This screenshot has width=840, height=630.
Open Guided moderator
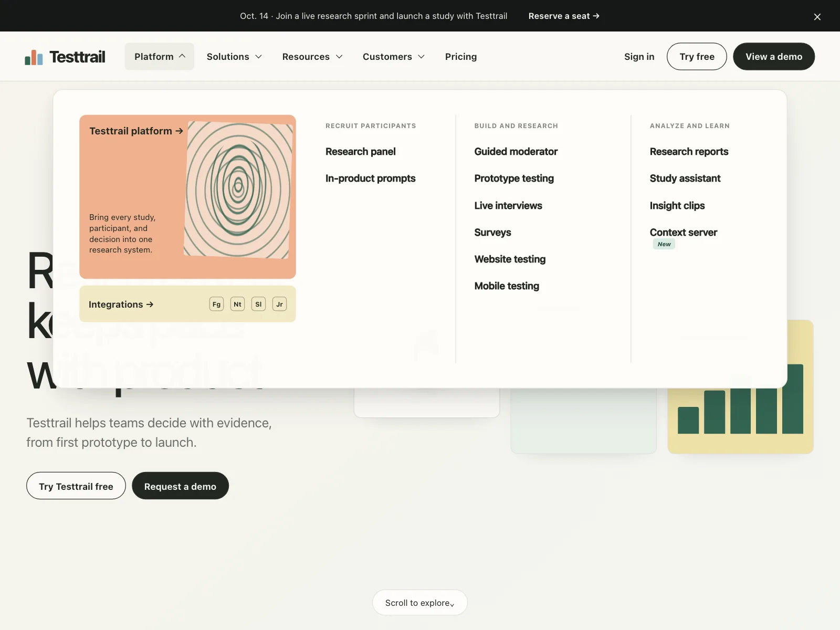(516, 152)
